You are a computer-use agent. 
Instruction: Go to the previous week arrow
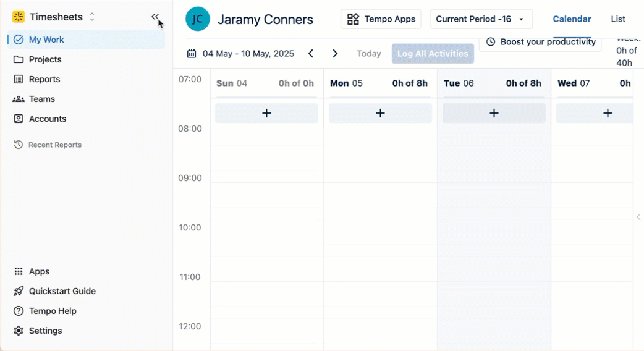[311, 54]
